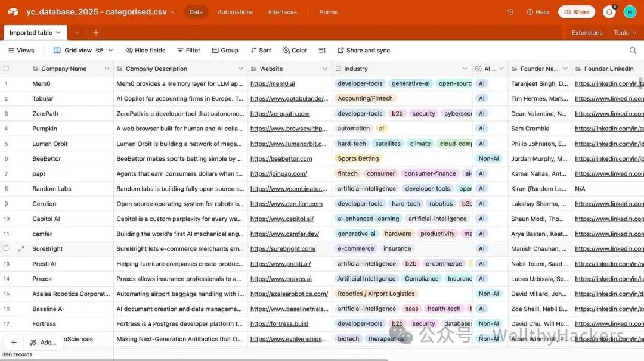
Task: Open the search magnifier icon
Action: tap(633, 51)
